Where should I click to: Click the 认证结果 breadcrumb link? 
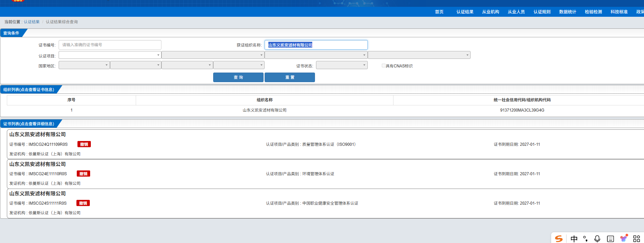click(32, 22)
